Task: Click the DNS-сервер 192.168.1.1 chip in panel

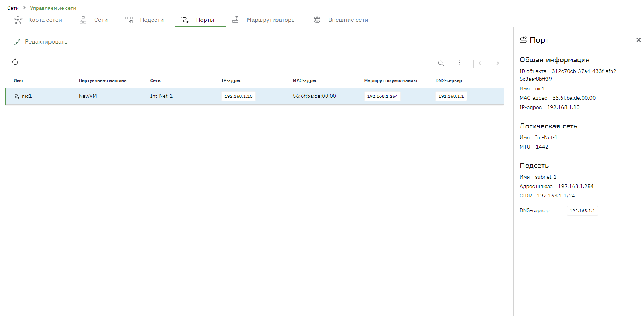Action: coord(582,211)
